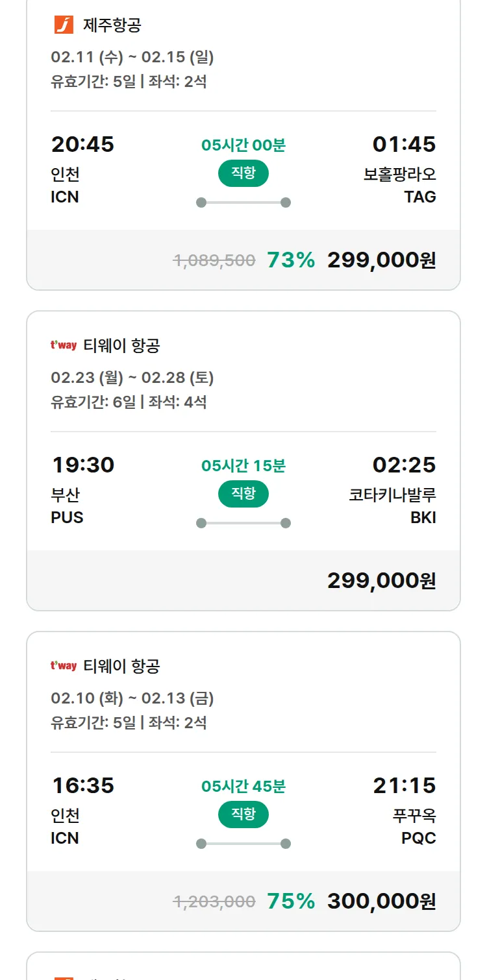The image size is (487, 980).
Task: Click the 직항 badge on Phu Quoc flight
Action: [x=243, y=815]
